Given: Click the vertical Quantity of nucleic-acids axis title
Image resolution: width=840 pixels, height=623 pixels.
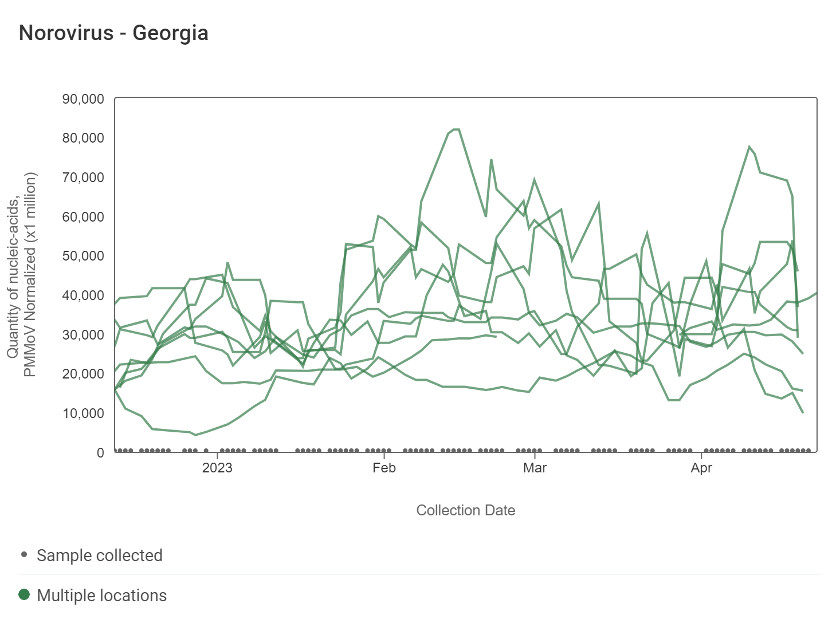Looking at the screenshot, I should (22, 275).
